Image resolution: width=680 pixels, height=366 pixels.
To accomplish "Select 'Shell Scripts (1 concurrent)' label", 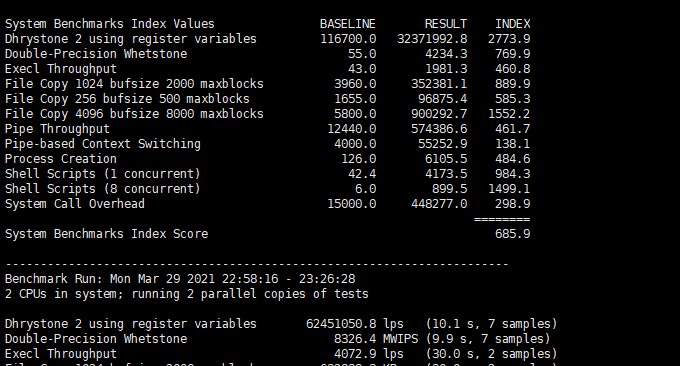I will pyautogui.click(x=103, y=174).
